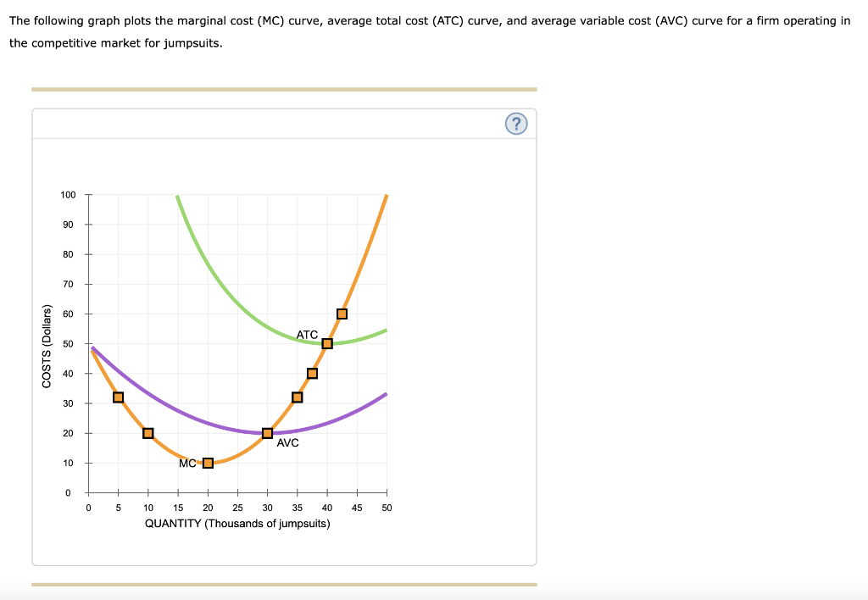This screenshot has width=868, height=600.
Task: Select the MC point where MC crosses ATC
Action: [x=327, y=343]
